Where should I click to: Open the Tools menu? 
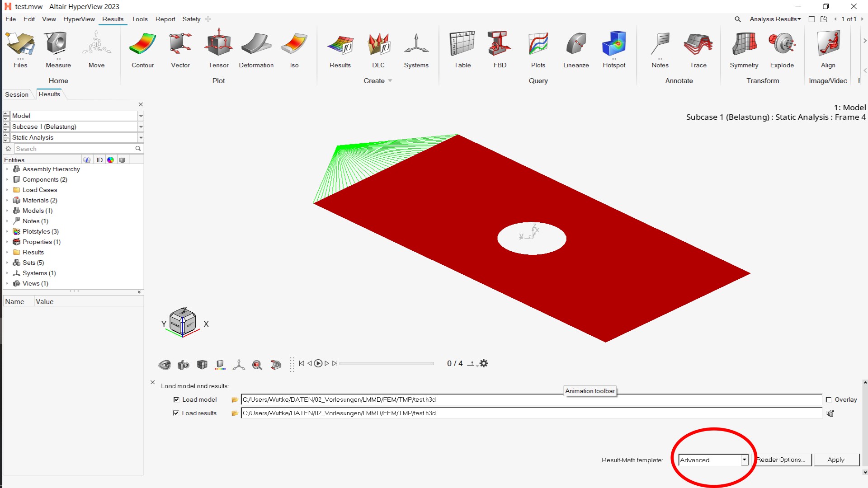point(140,19)
